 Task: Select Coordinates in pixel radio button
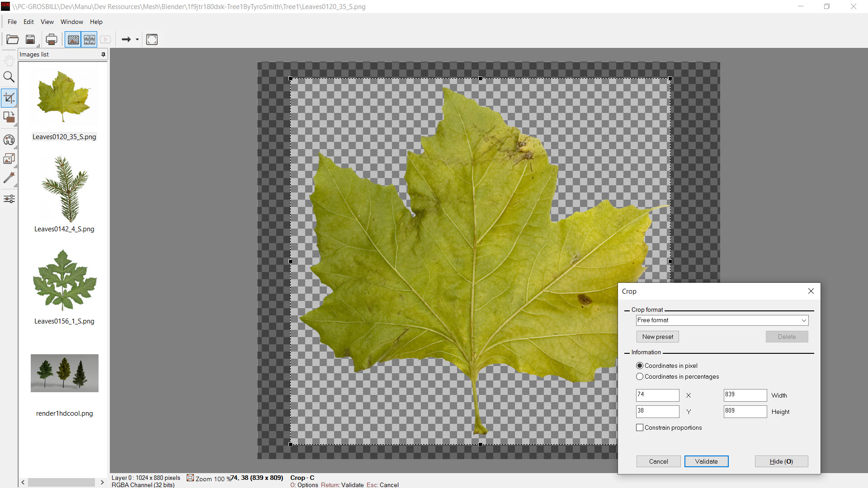tap(640, 366)
